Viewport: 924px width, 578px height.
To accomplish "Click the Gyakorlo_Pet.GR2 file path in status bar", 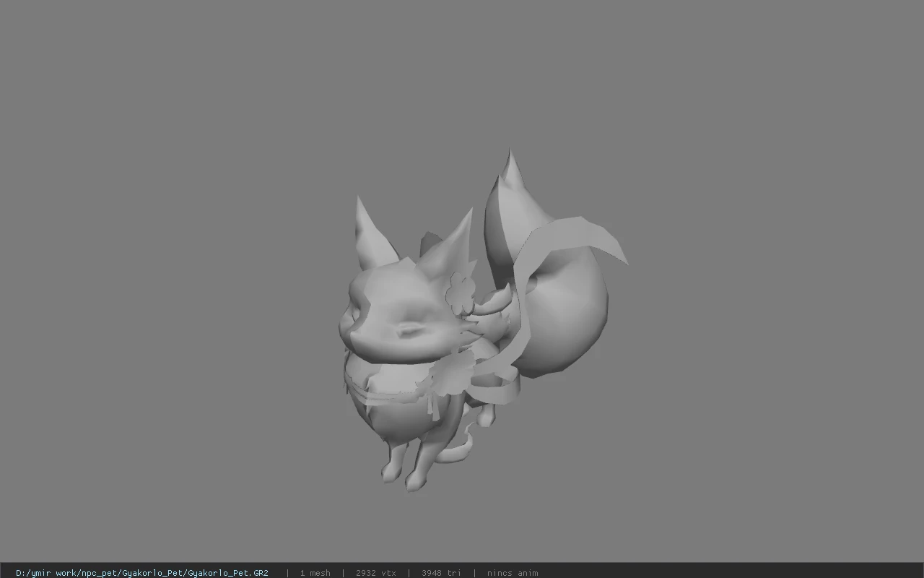I will 142,573.
